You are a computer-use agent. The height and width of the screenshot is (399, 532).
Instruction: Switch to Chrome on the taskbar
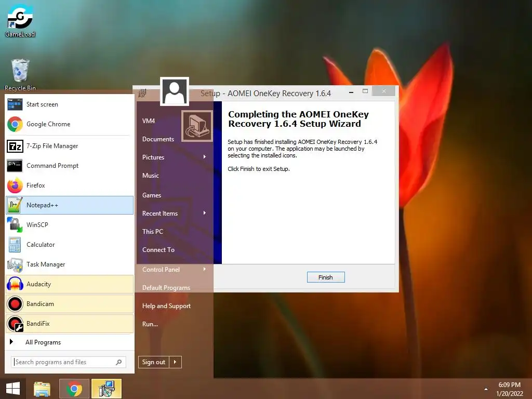click(x=74, y=389)
